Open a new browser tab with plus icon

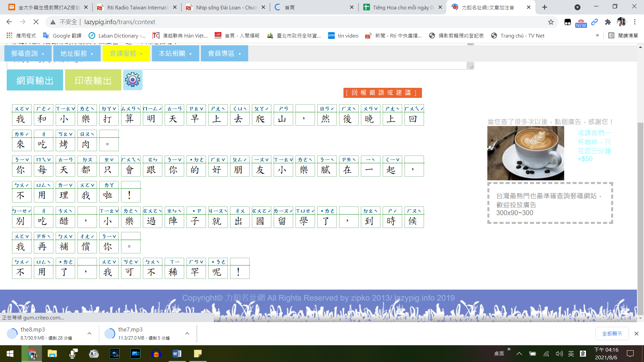(544, 7)
